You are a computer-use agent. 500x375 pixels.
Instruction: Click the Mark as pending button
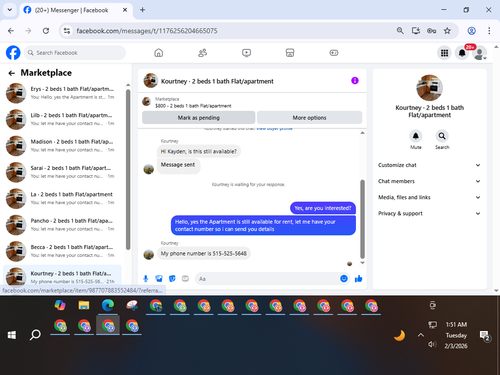199,118
